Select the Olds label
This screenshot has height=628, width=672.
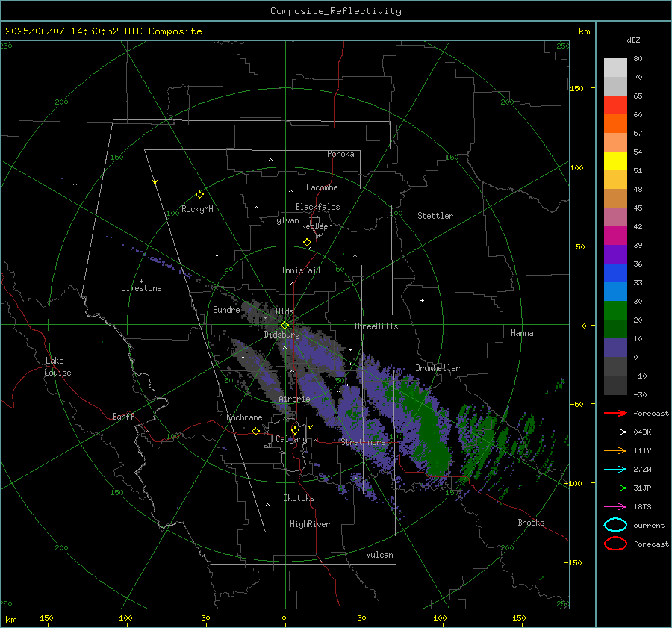[x=284, y=311]
